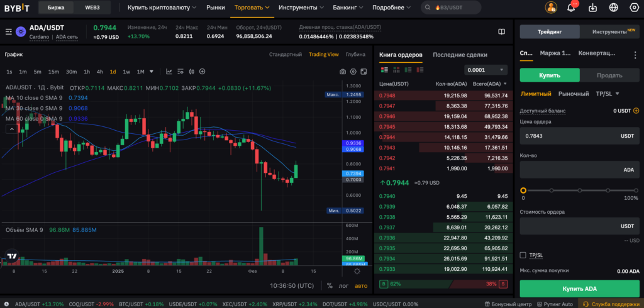
Task: Click the buy/sell ratio bar
Action: [x=443, y=283]
